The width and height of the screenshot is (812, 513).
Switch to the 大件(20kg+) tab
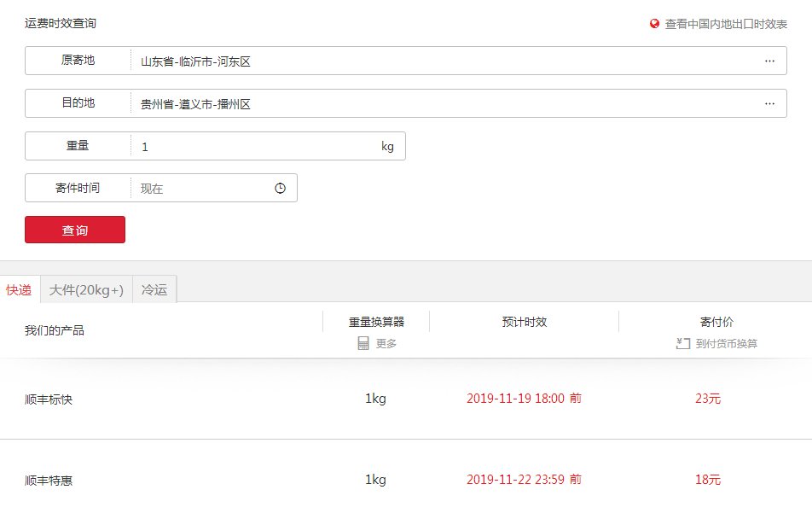(x=86, y=290)
